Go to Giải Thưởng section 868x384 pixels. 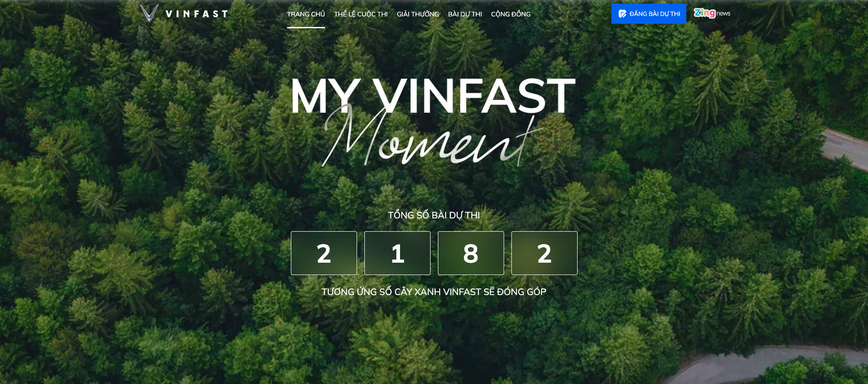click(x=418, y=14)
